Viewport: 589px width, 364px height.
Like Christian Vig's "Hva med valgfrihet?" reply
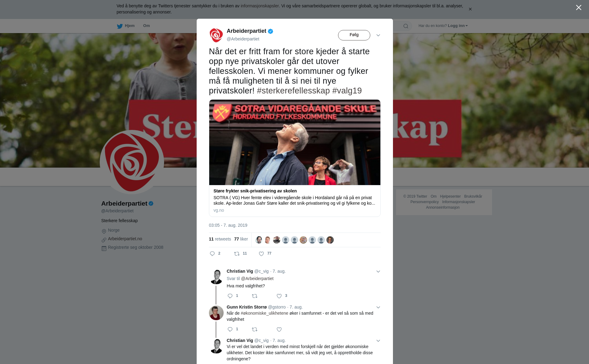click(x=279, y=296)
